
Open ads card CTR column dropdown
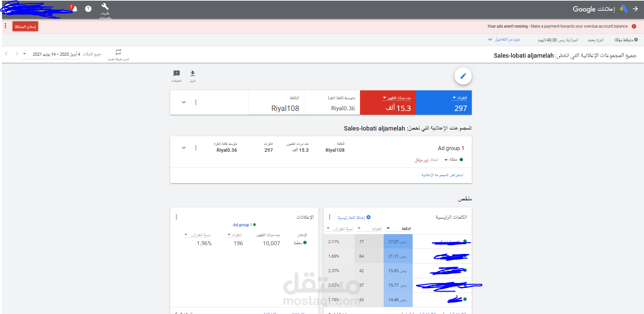coord(186,235)
